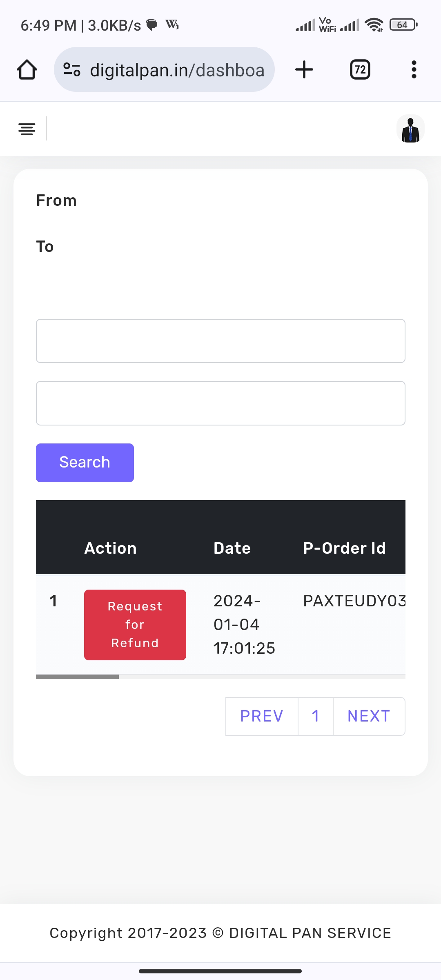
Task: Open the user profile avatar
Action: (x=410, y=129)
